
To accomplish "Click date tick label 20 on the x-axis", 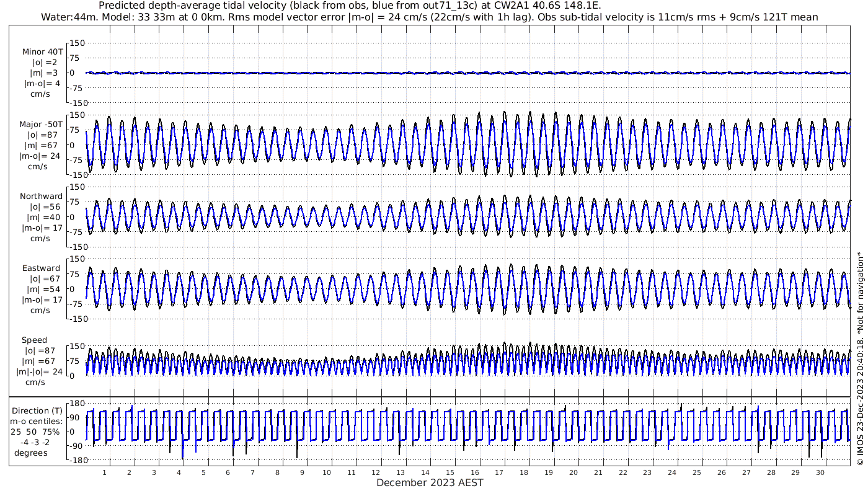I will [x=573, y=472].
